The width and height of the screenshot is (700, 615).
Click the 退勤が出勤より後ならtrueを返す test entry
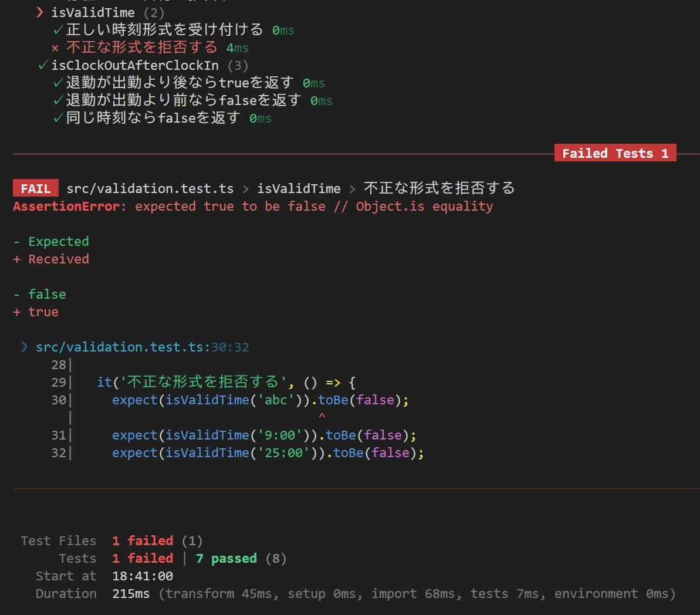click(x=179, y=83)
